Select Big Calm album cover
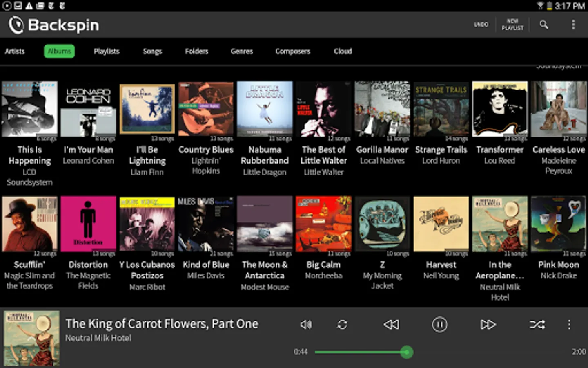This screenshot has width=588, height=368. [x=323, y=224]
